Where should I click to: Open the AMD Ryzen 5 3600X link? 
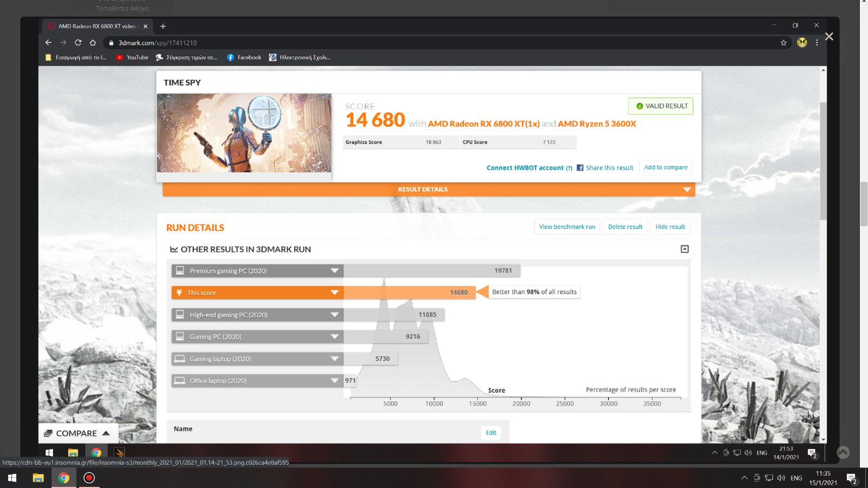[597, 124]
